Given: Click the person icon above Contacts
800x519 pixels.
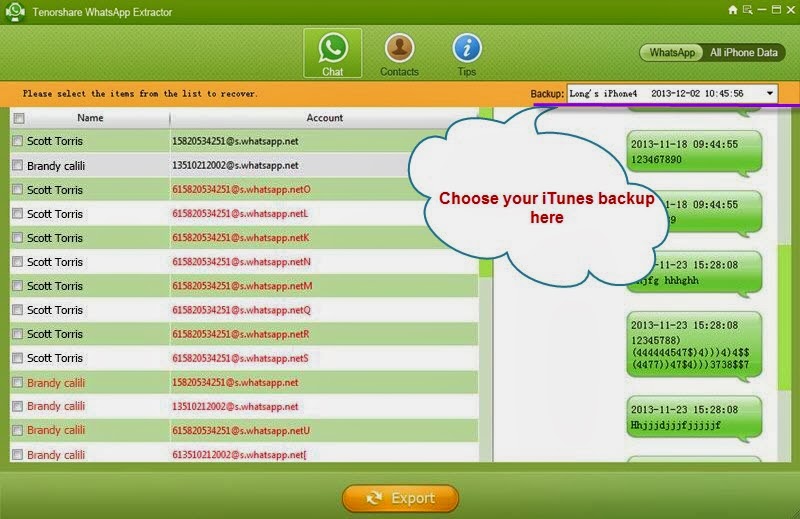Looking at the screenshot, I should pos(399,48).
